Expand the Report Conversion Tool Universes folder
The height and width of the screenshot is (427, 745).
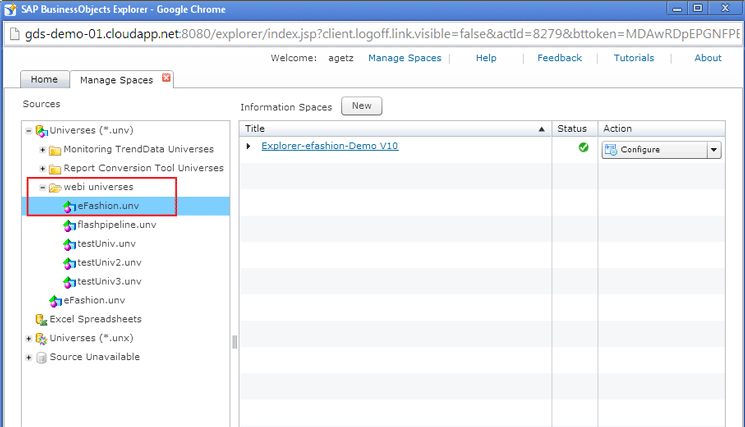point(42,169)
